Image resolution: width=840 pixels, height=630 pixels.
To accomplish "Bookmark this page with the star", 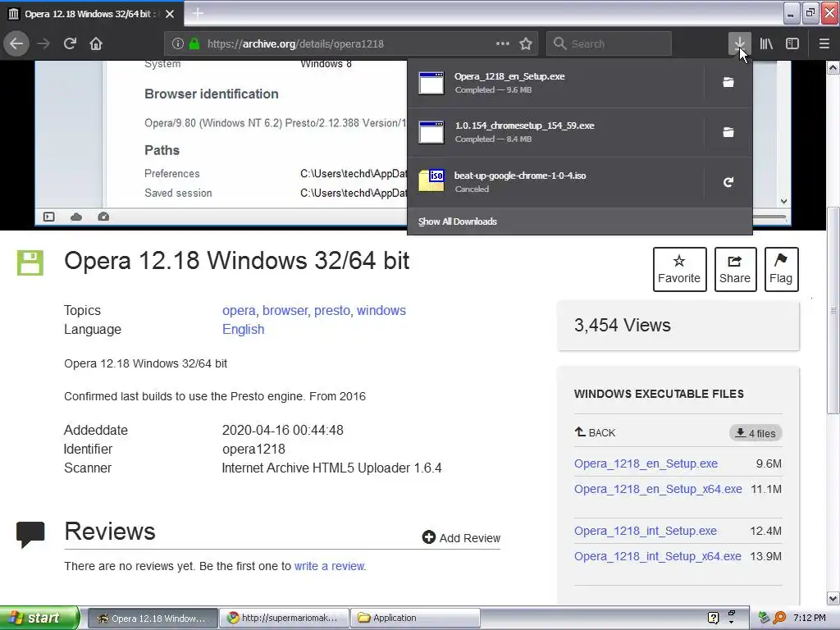I will click(526, 43).
